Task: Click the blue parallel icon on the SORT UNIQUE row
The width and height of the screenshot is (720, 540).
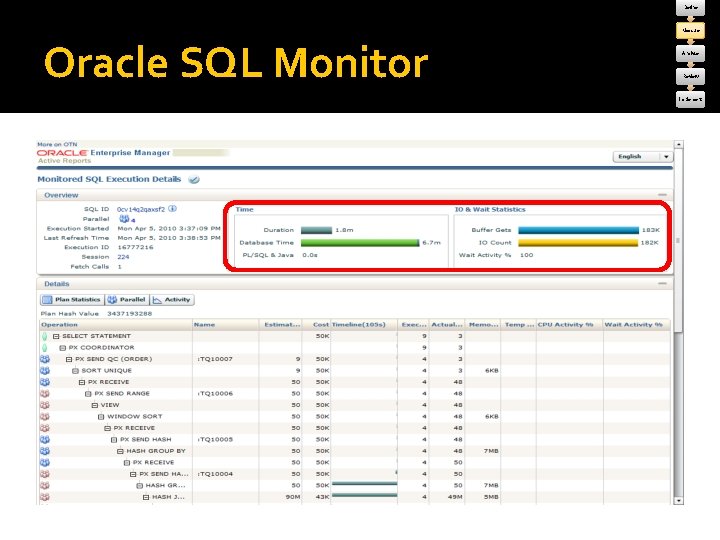Action: click(x=45, y=371)
